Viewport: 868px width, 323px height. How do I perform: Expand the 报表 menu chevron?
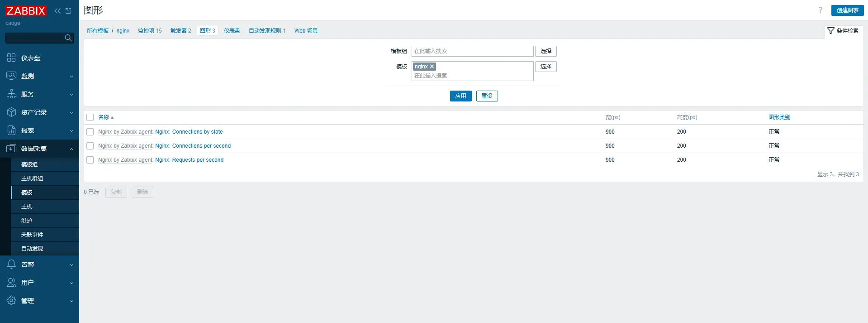pos(71,131)
